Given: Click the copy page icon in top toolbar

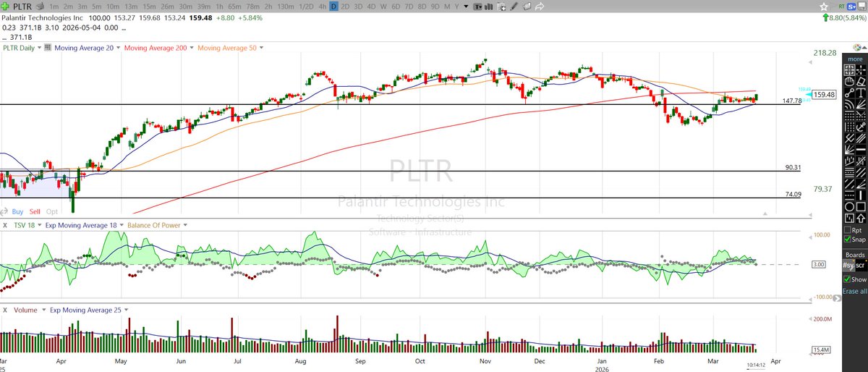Looking at the screenshot, I should 527,7.
